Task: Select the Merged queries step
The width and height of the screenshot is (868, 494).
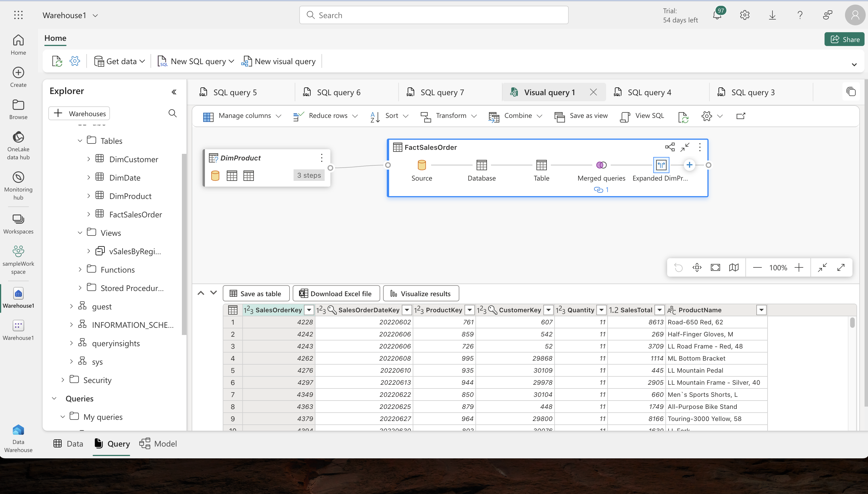Action: coord(601,165)
